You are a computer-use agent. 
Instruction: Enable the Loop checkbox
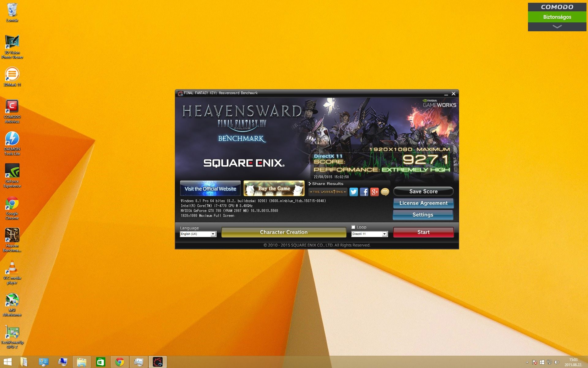coord(353,227)
